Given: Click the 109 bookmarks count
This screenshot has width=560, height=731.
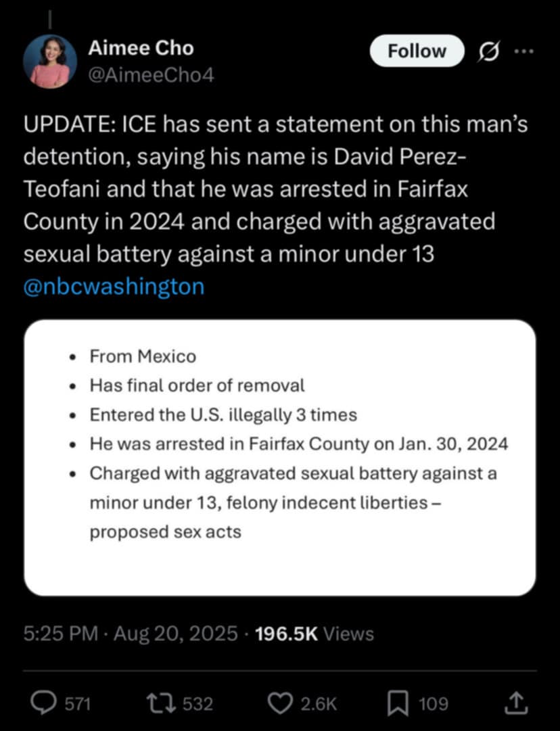Looking at the screenshot, I should (x=433, y=703).
